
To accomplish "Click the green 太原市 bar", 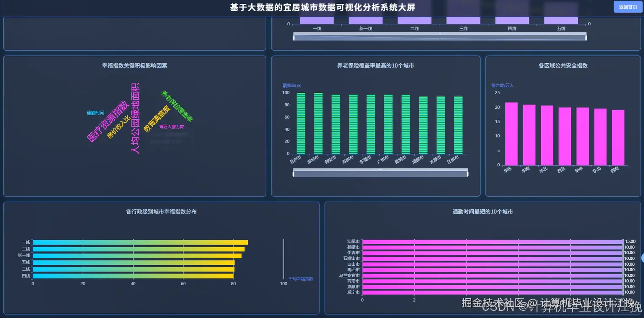I will click(441, 125).
